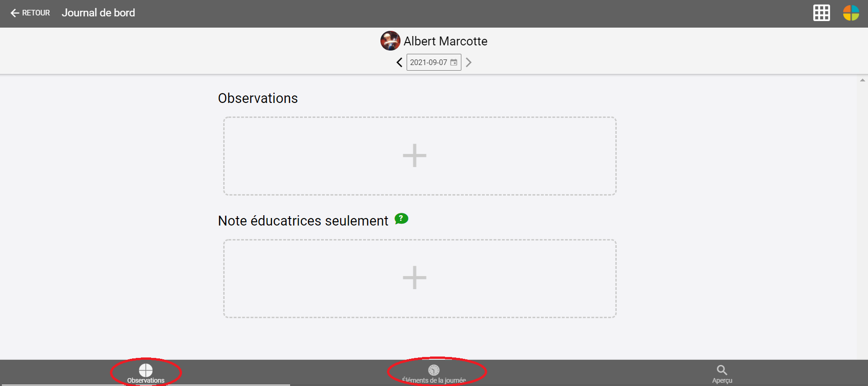Click the Journal de bord title
This screenshot has width=868, height=386.
click(x=98, y=13)
